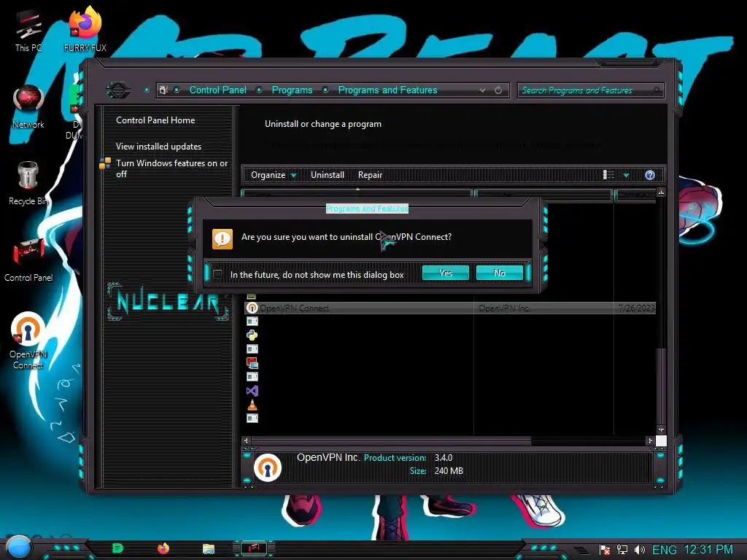Change the view layout icon
The image size is (747, 560).
609,175
